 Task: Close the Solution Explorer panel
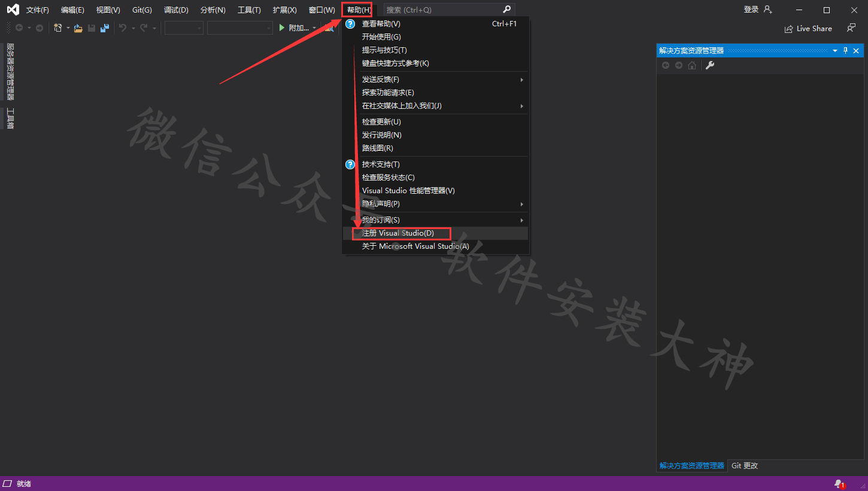857,51
